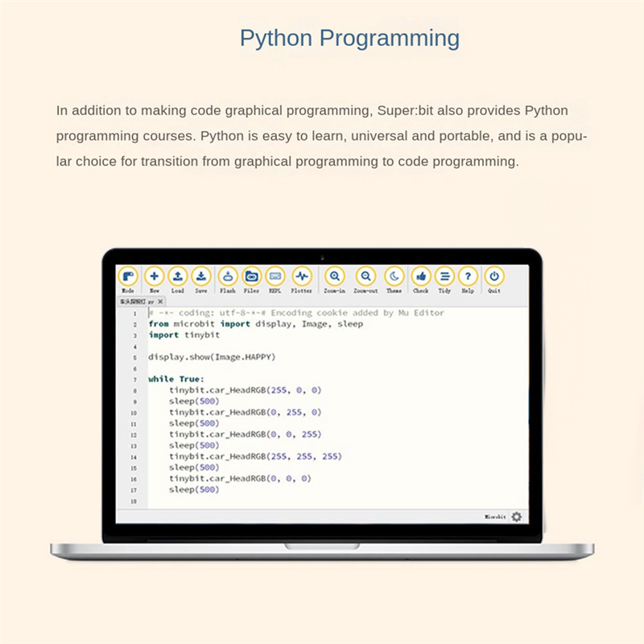
Task: Open the REPL console
Action: [275, 276]
